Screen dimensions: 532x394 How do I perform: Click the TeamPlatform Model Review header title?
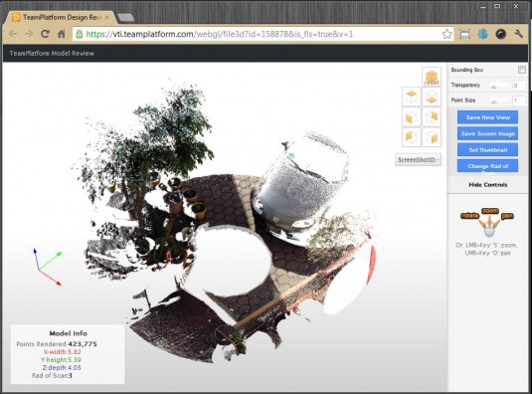pos(52,54)
